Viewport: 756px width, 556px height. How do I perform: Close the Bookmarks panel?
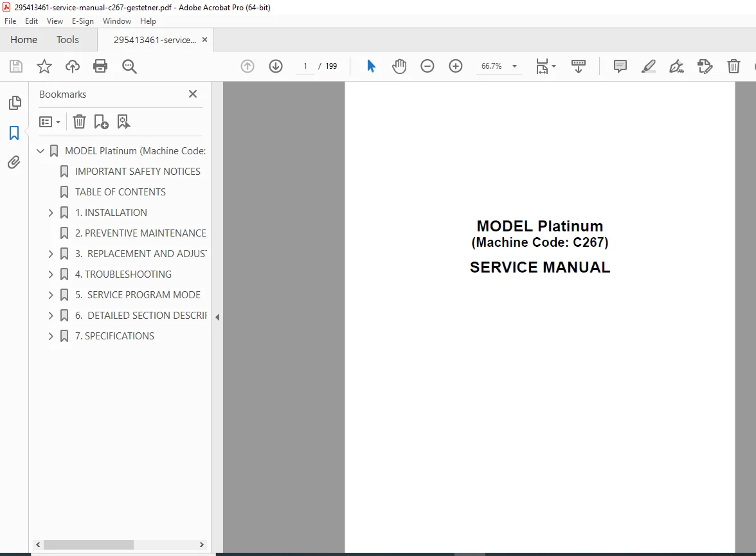pos(193,94)
